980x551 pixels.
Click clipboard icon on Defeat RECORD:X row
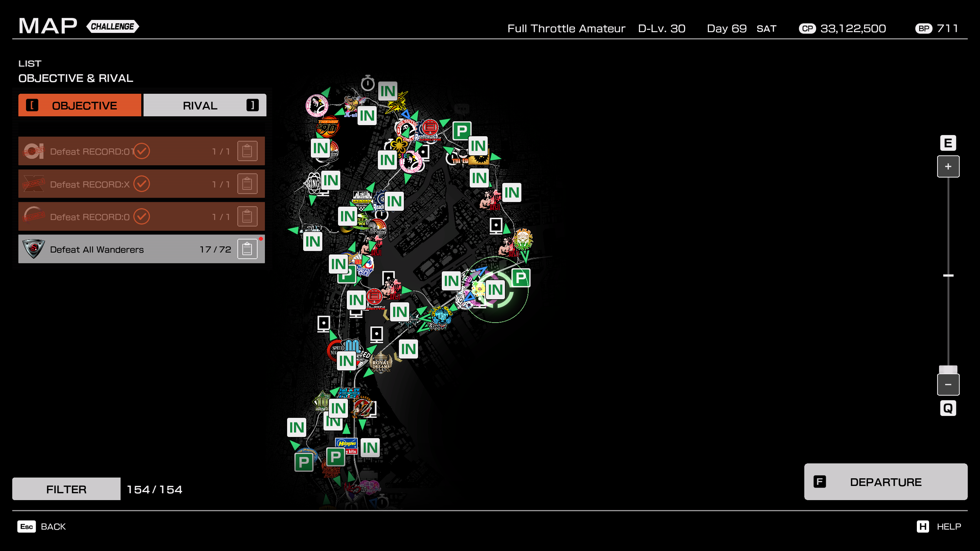(247, 184)
